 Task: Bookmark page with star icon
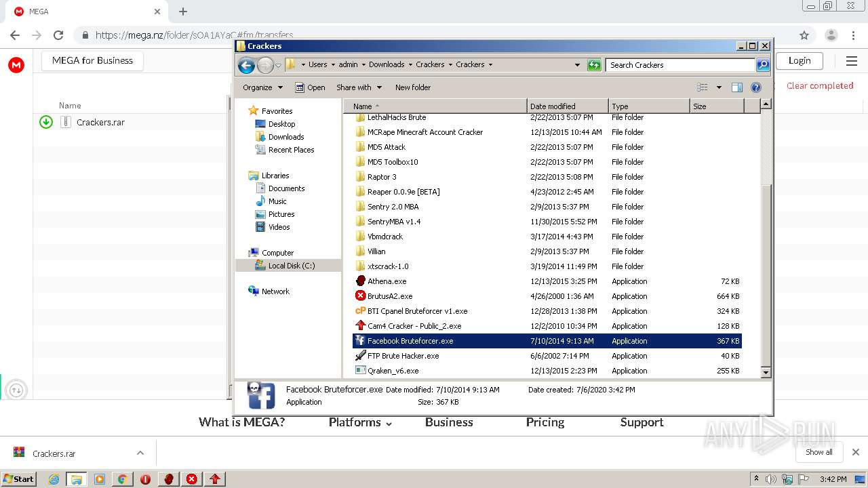[804, 35]
